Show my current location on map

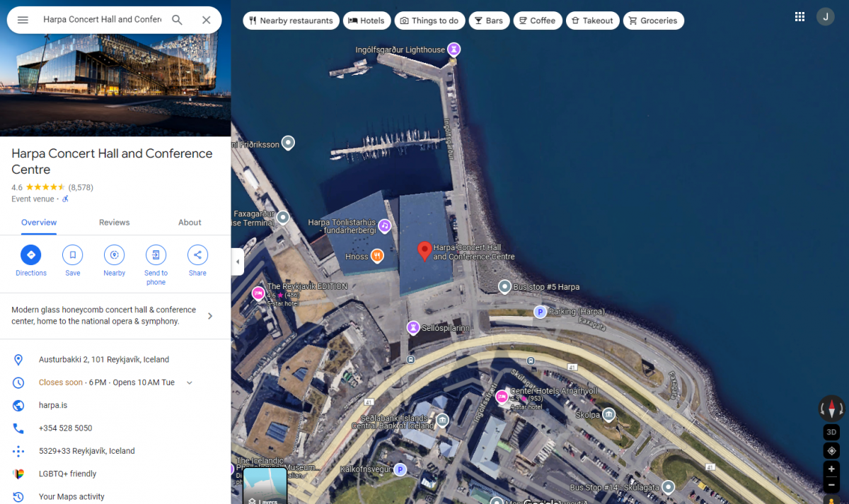point(831,451)
